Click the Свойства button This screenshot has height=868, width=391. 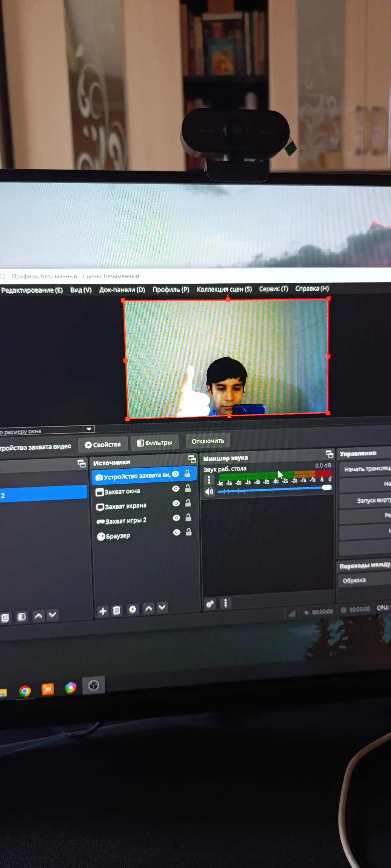[x=103, y=445]
